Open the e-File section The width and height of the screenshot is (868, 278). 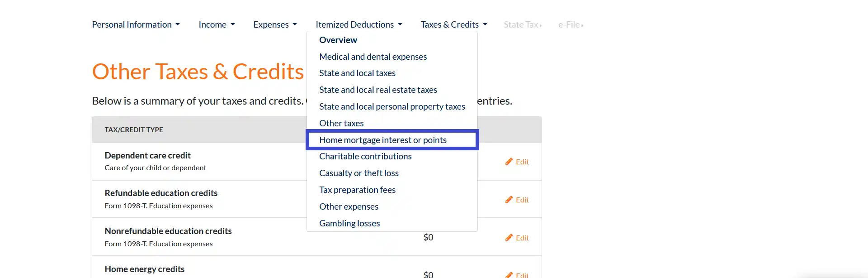570,24
